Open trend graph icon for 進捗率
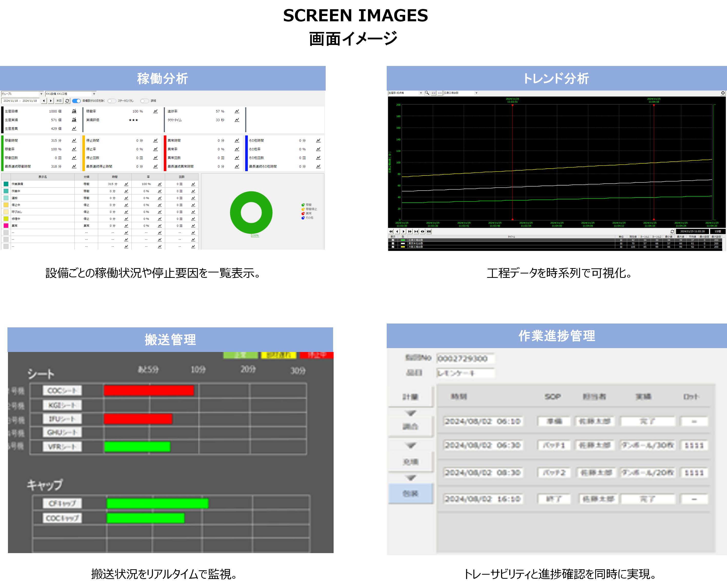 (237, 111)
